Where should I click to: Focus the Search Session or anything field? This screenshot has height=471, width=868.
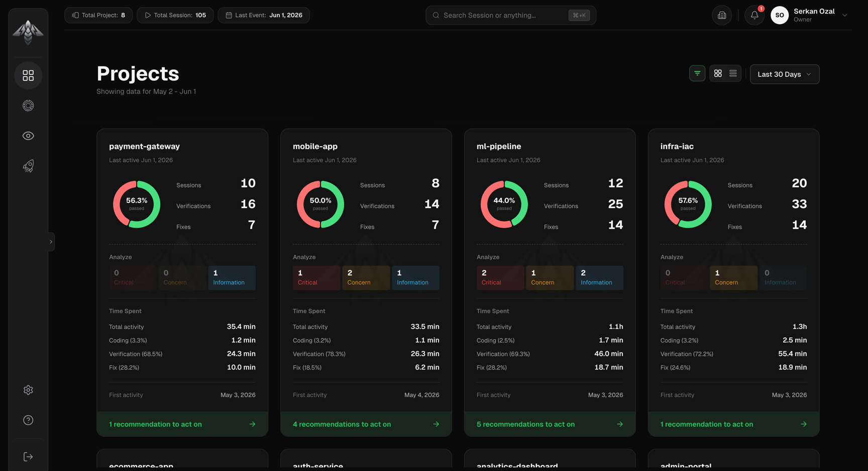point(511,15)
